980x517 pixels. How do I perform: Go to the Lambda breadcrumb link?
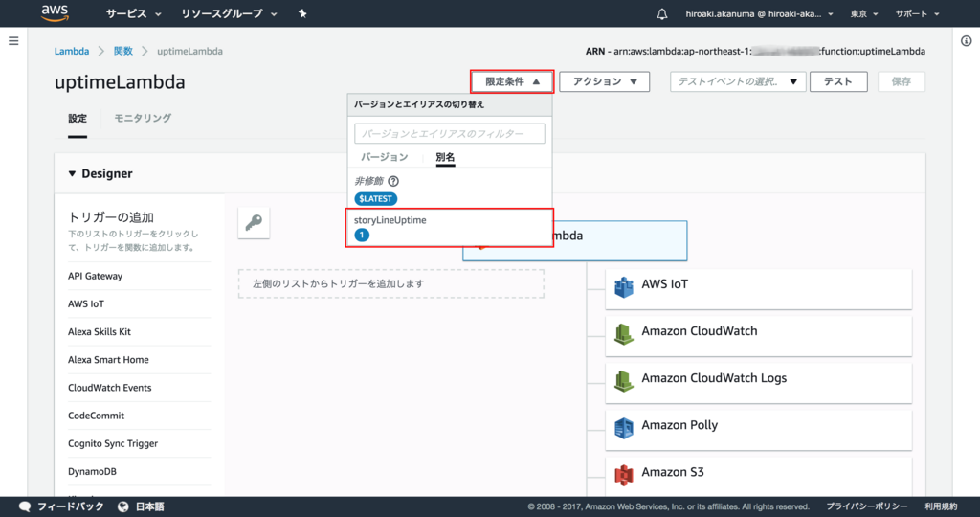[72, 52]
